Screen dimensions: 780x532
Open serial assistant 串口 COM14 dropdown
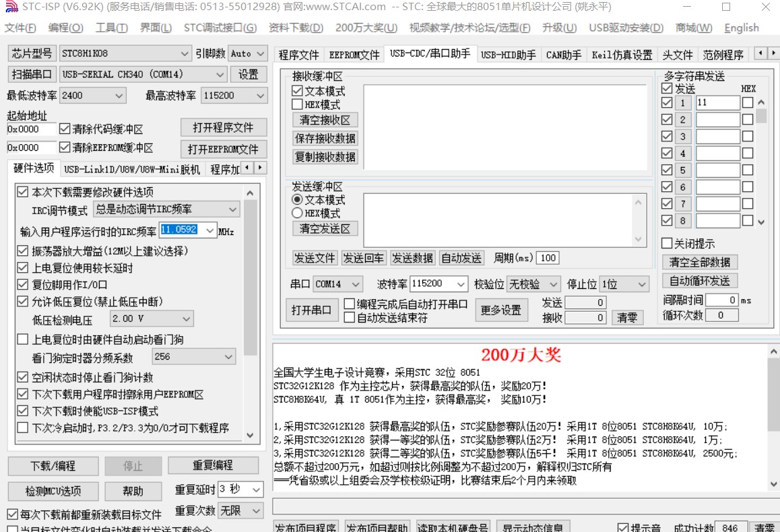pos(337,284)
